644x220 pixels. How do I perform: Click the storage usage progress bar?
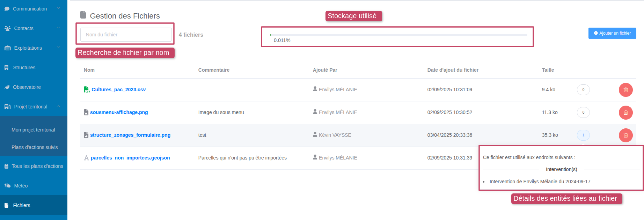[x=398, y=35]
